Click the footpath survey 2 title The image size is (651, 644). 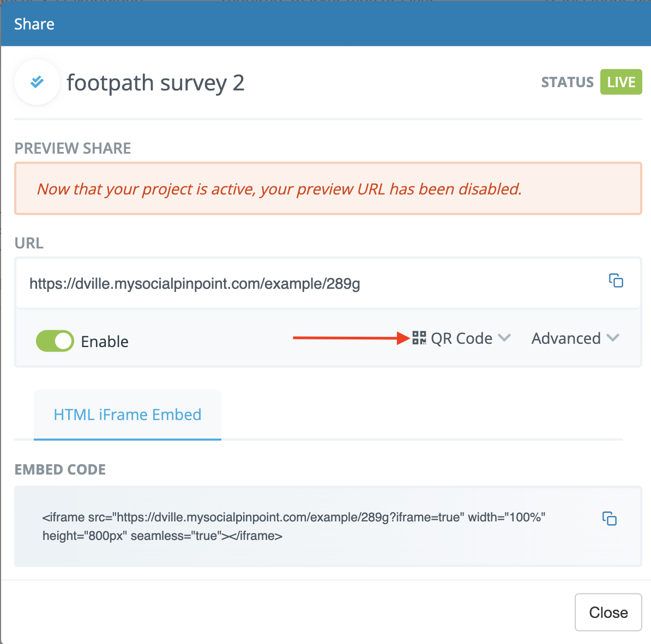click(x=155, y=83)
